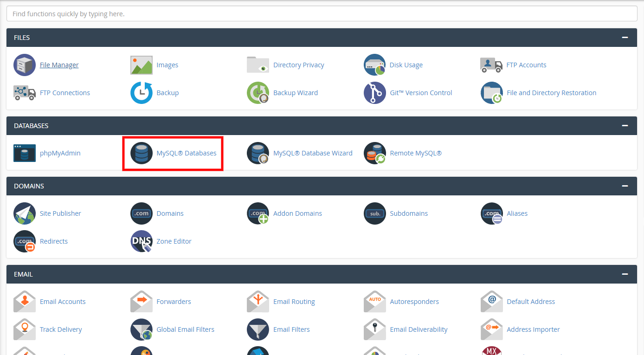
Task: Launch the MySQL Database Wizard link
Action: click(313, 153)
